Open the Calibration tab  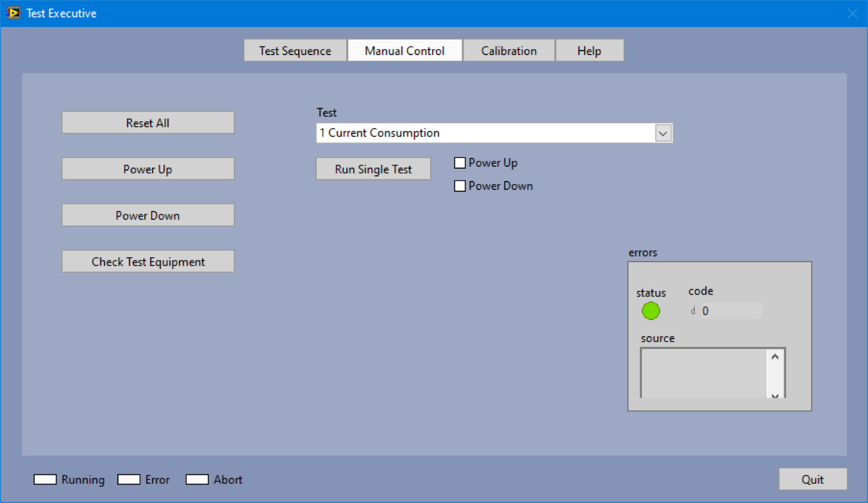509,51
